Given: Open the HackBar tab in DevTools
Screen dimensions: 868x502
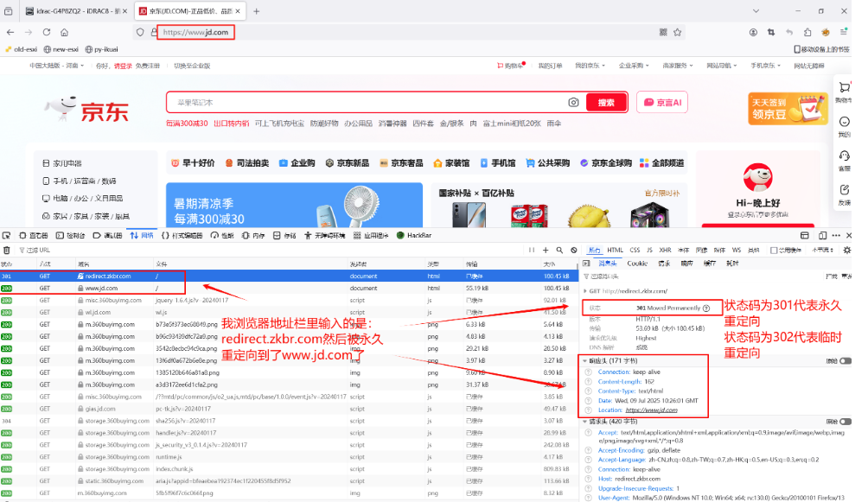Looking at the screenshot, I should (x=414, y=236).
